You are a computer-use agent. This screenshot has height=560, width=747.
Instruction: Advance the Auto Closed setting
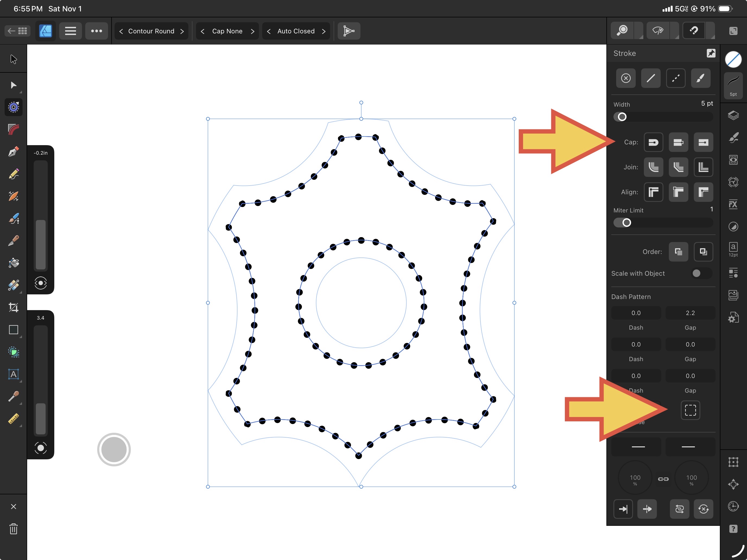(x=324, y=31)
